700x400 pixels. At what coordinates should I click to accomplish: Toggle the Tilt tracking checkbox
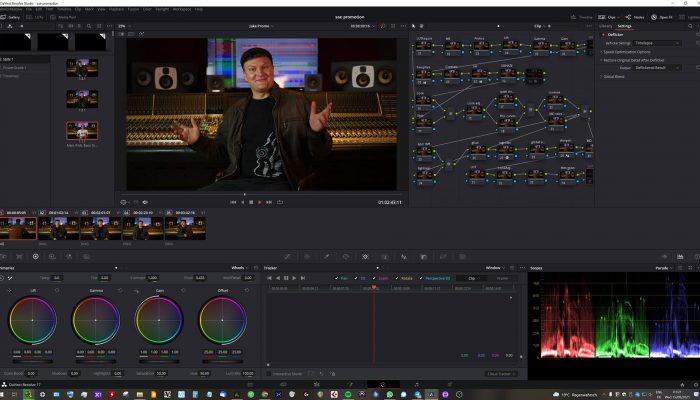tap(355, 278)
